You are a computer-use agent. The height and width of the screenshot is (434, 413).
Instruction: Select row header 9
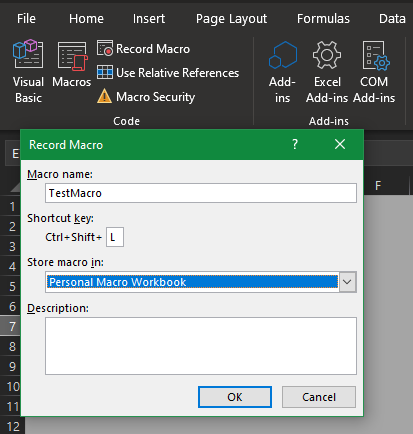pos(12,367)
